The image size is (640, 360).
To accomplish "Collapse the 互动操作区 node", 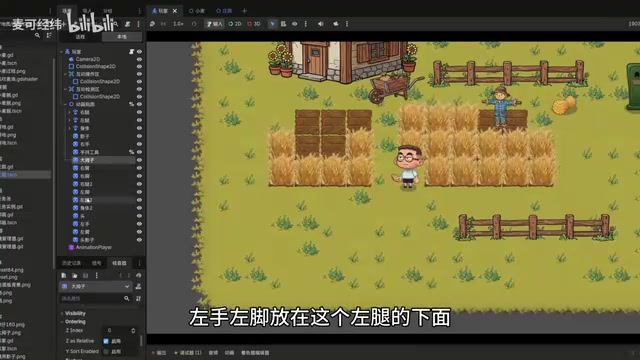I will pyautogui.click(x=65, y=74).
